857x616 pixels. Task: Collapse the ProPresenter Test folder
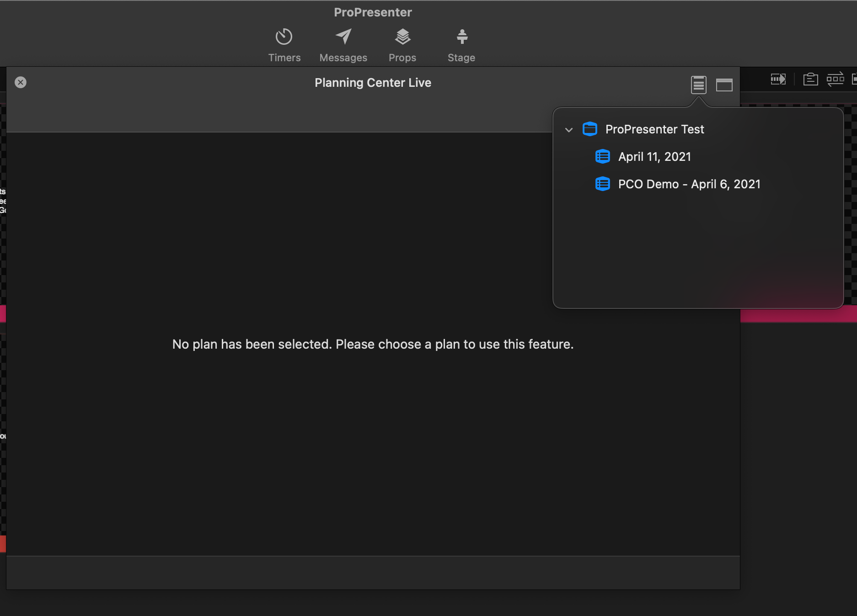coord(569,130)
